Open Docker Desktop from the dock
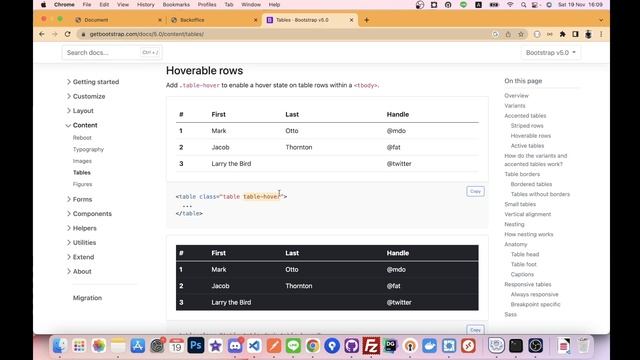The width and height of the screenshot is (640, 360). click(429, 346)
